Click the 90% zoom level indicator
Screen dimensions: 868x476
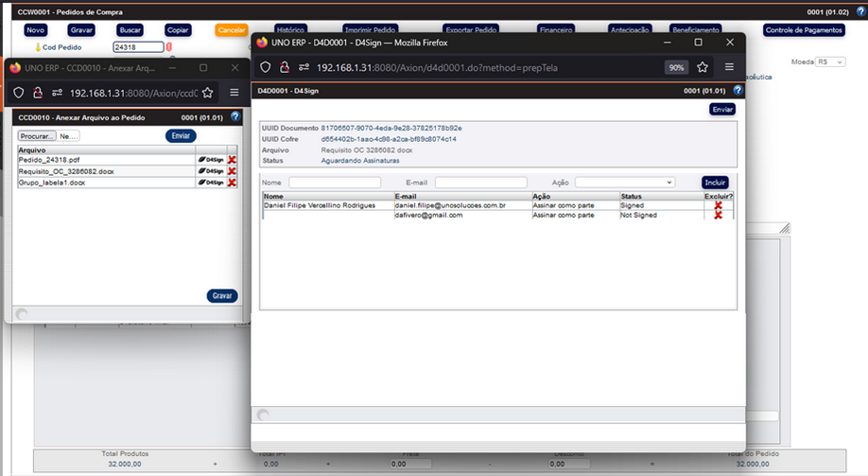click(x=676, y=67)
